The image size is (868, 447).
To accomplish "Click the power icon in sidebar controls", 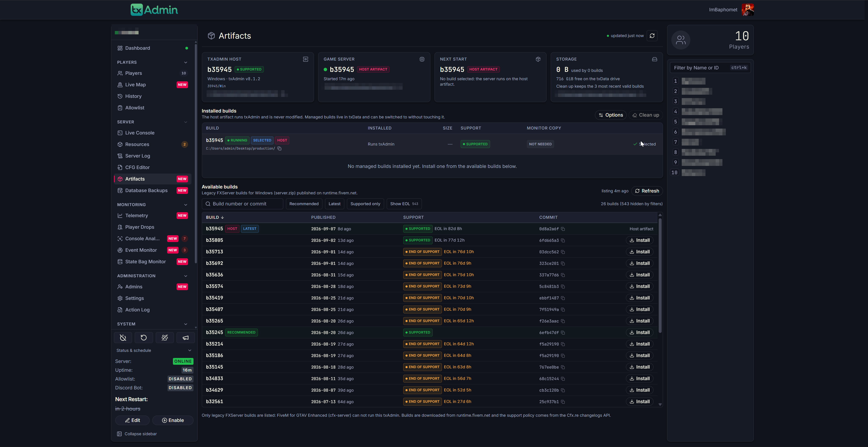I will coord(123,338).
